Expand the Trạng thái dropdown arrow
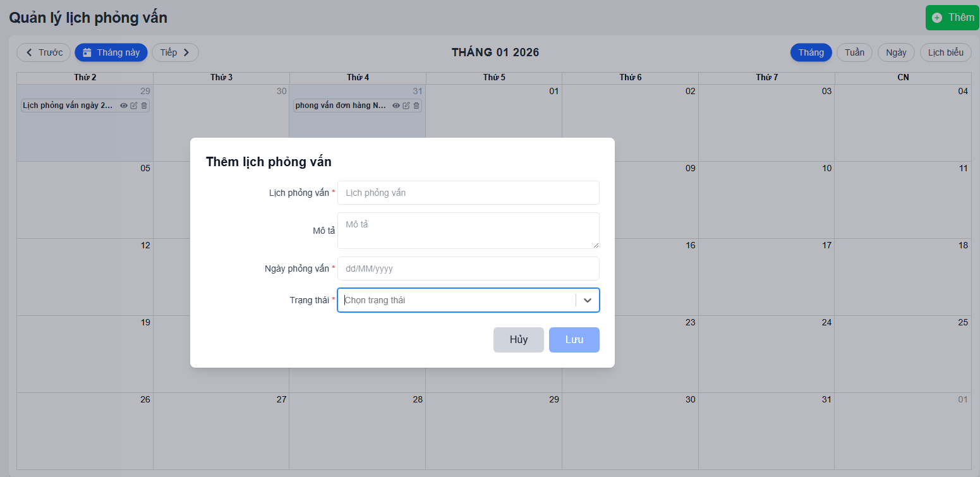The height and width of the screenshot is (477, 980). point(588,300)
